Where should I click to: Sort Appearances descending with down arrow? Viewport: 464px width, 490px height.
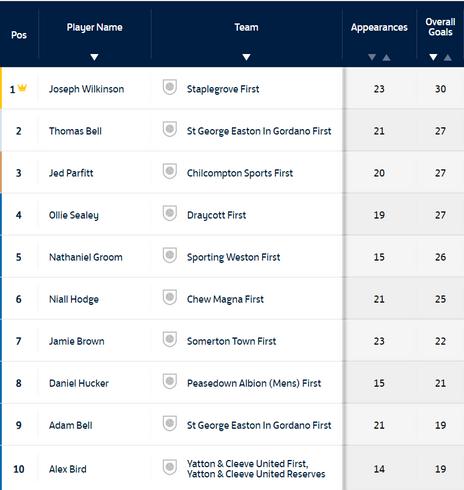click(372, 57)
